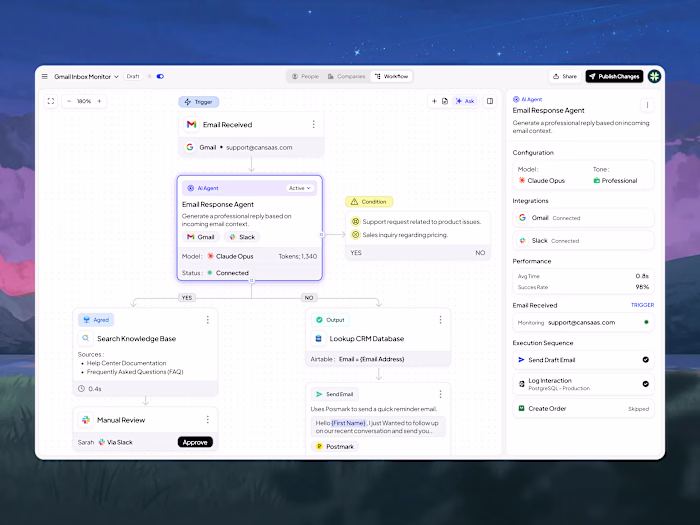This screenshot has width=700, height=525.
Task: Click the 0.4s clock icon
Action: point(81,389)
